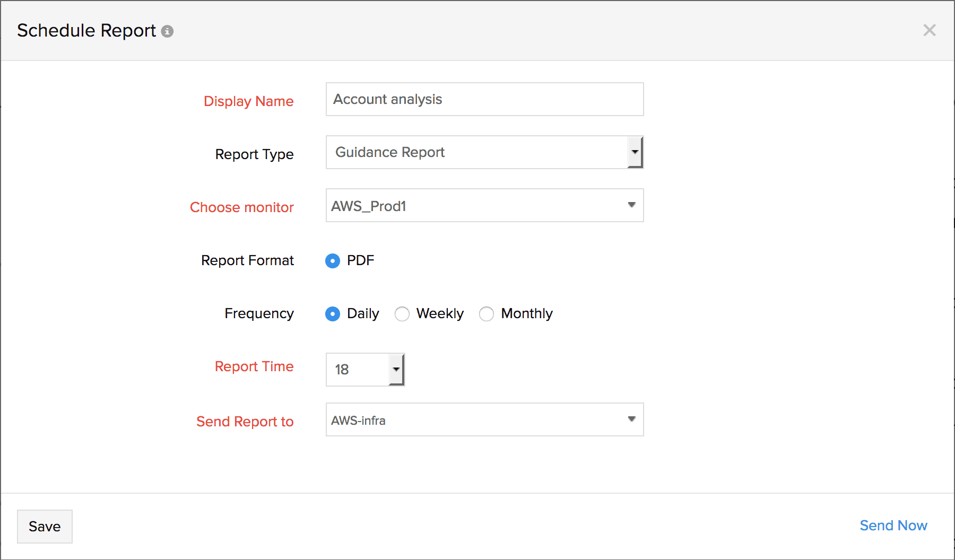Click the Report Time dropdown arrow
This screenshot has height=560, width=955.
click(x=396, y=370)
